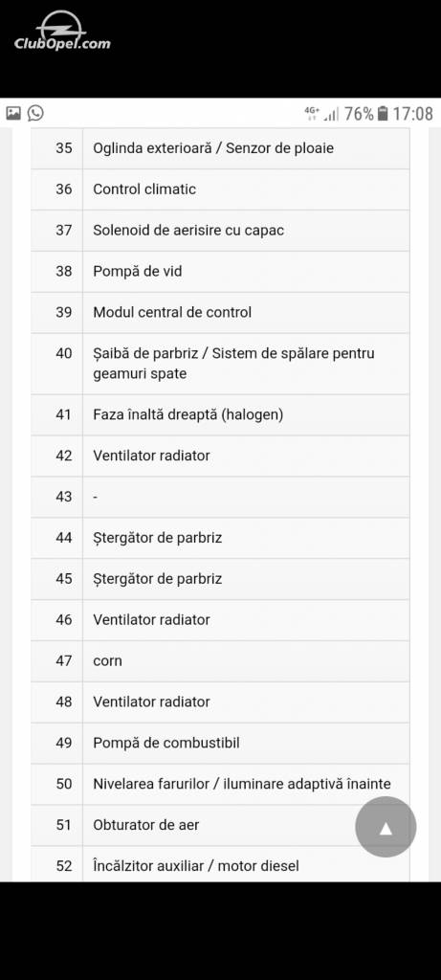The height and width of the screenshot is (980, 441).
Task: Select the Șaibă de parbriz row 40
Action: pos(220,364)
